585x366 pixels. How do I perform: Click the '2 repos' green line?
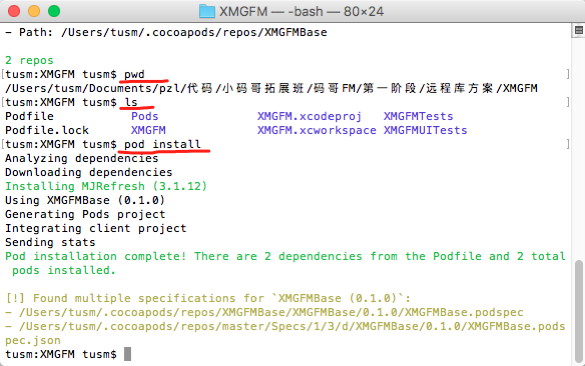pyautogui.click(x=29, y=60)
